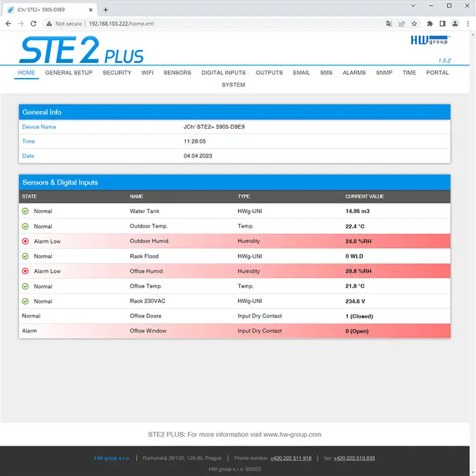Viewport: 476px width, 476px height.
Task: Click the HW group s.r.o. footer link
Action: click(112, 458)
